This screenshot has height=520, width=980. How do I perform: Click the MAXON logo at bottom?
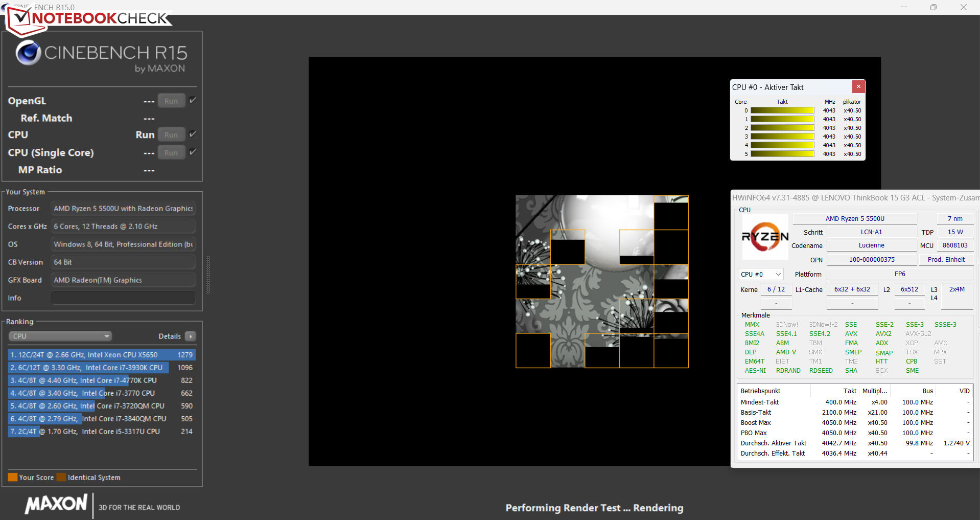(x=56, y=504)
